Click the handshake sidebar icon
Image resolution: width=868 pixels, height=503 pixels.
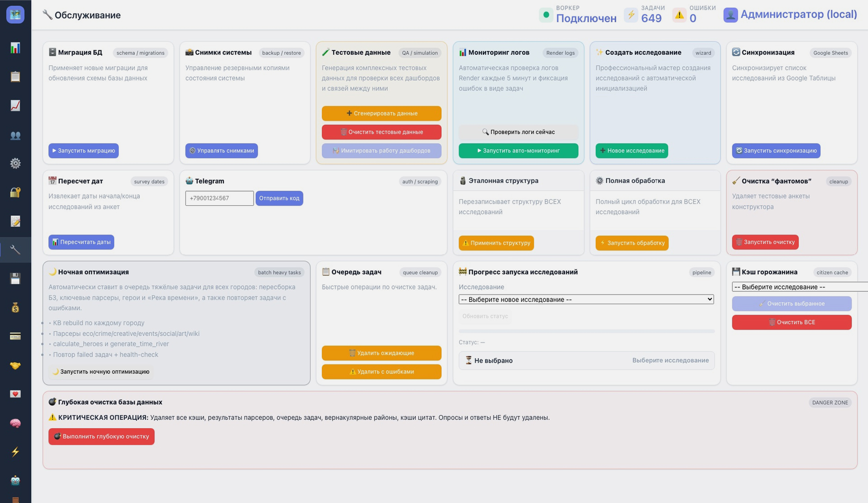click(x=15, y=365)
